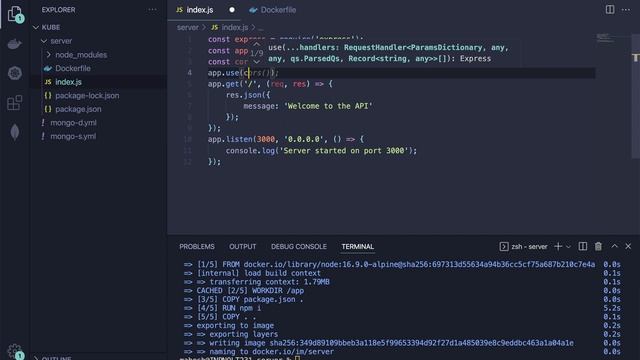Open package-lock.json in explorer
Image resolution: width=640 pixels, height=360 pixels.
87,96
